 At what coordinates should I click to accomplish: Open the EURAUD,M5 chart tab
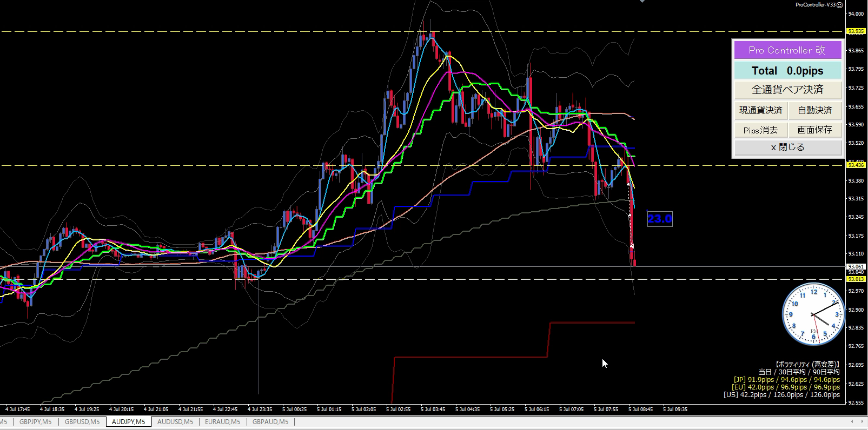[x=222, y=422]
